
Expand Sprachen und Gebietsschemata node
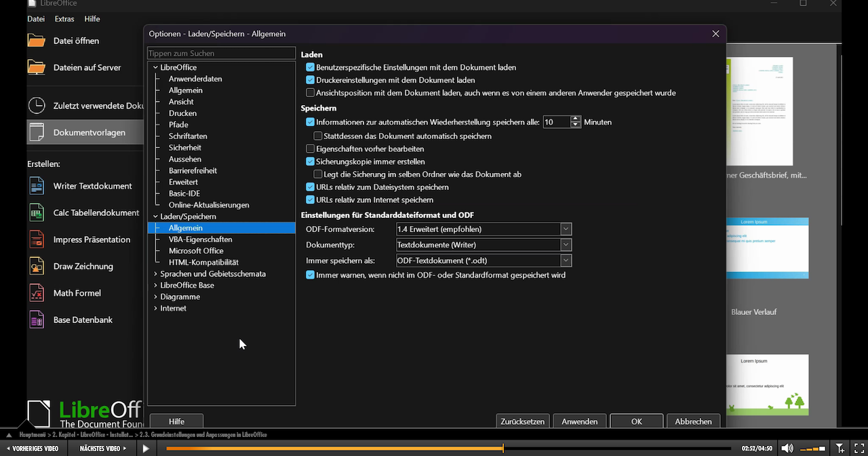coord(155,273)
